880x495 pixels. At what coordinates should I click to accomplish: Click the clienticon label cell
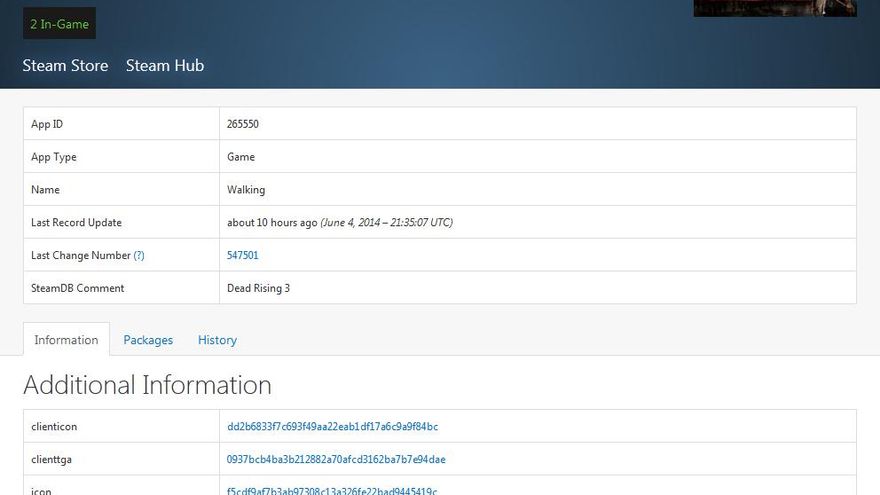(x=54, y=427)
